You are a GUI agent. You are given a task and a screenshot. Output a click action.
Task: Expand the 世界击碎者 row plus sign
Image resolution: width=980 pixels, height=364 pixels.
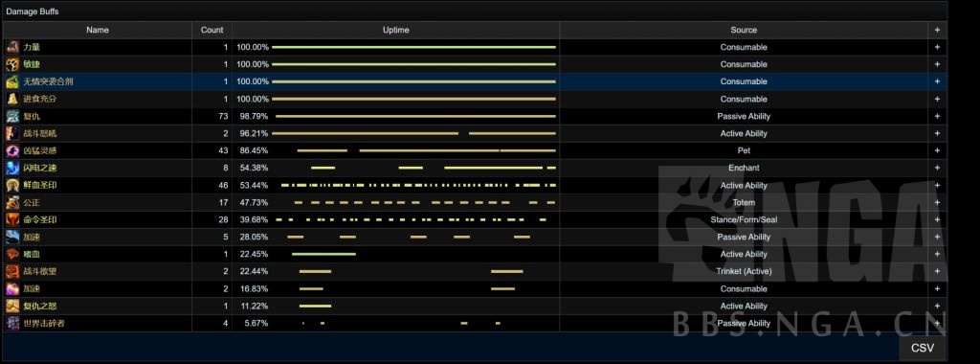click(937, 324)
